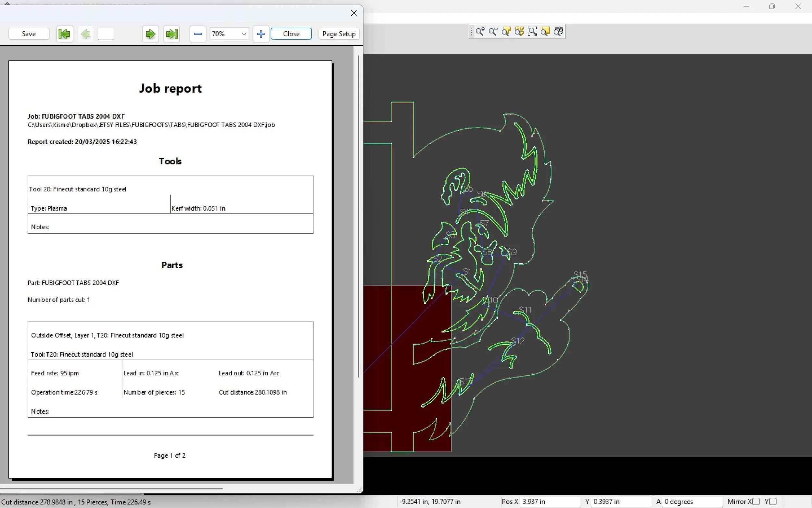Zoom to single part icon
The height and width of the screenshot is (508, 812).
pyautogui.click(x=506, y=32)
